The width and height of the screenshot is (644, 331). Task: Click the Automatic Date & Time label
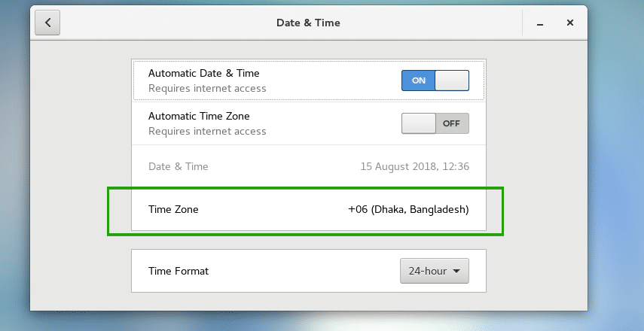pos(203,73)
